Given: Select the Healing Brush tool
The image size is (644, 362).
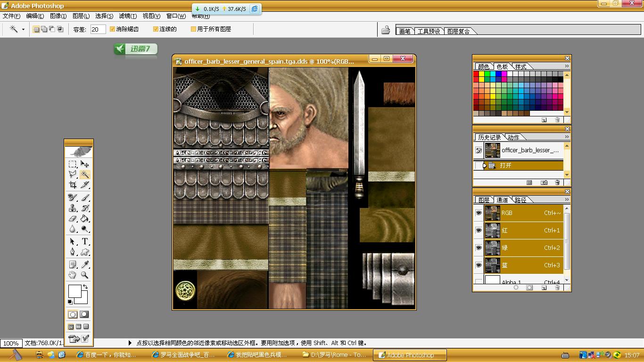Looking at the screenshot, I should 73,197.
